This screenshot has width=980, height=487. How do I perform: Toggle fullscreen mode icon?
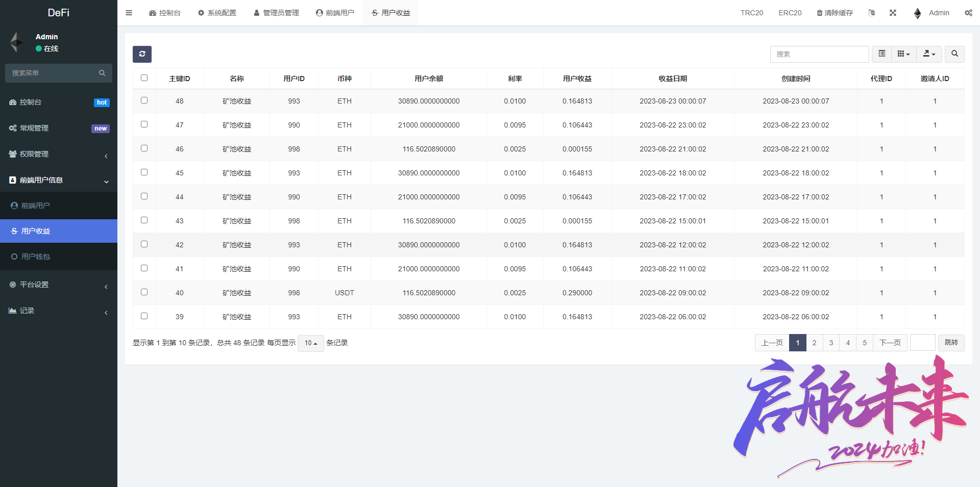pyautogui.click(x=893, y=13)
